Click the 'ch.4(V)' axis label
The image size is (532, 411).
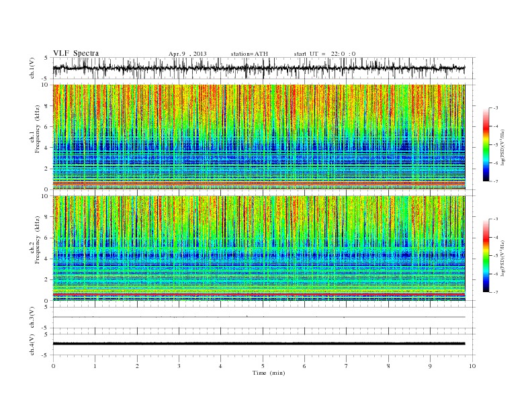32,345
